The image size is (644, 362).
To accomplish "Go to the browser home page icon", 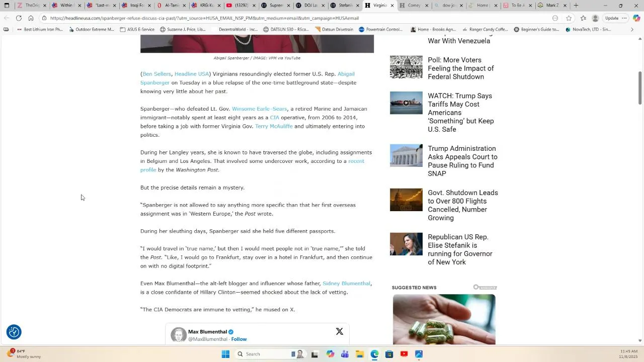I will click(31, 18).
